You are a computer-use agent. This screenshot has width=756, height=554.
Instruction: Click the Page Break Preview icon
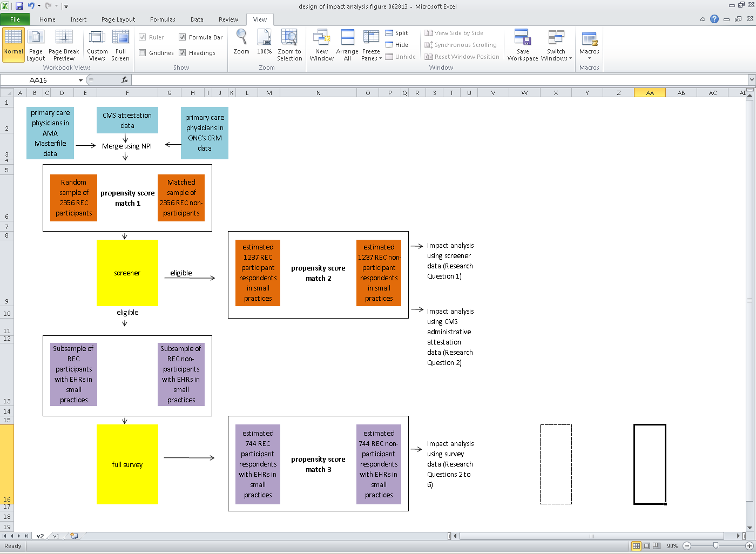click(x=64, y=37)
